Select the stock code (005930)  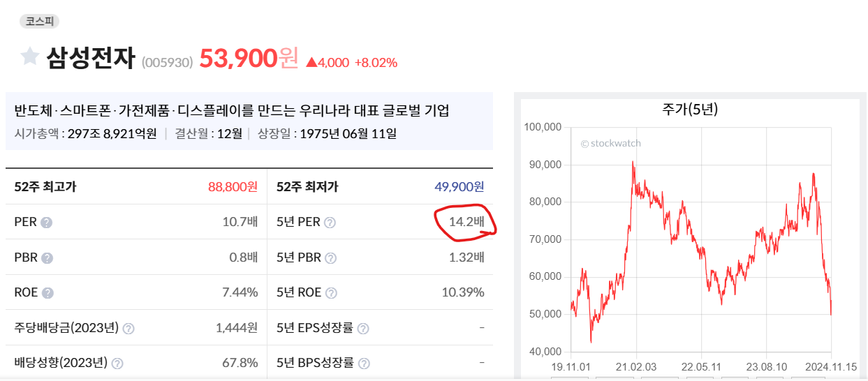coord(167,62)
